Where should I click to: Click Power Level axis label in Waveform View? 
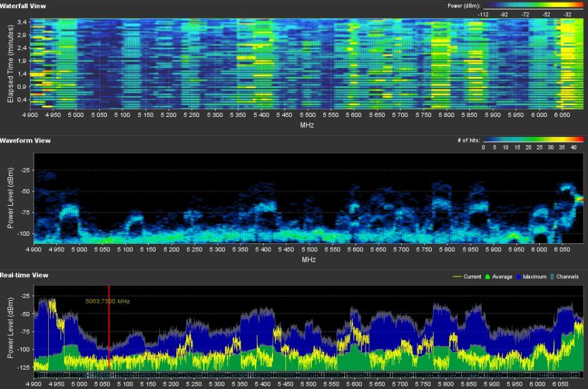pyautogui.click(x=11, y=198)
